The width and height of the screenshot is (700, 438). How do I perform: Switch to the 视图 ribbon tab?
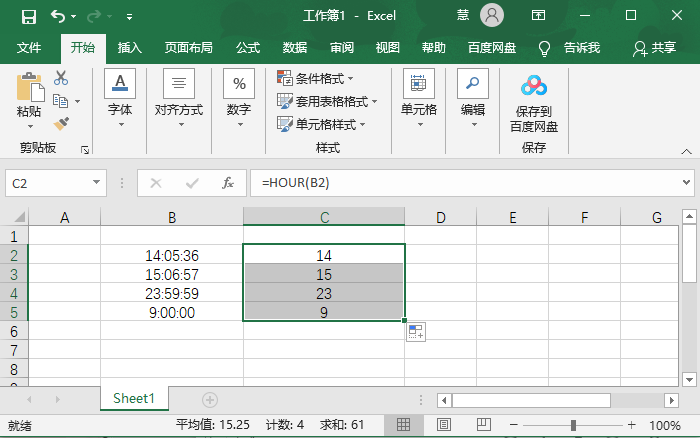(388, 47)
